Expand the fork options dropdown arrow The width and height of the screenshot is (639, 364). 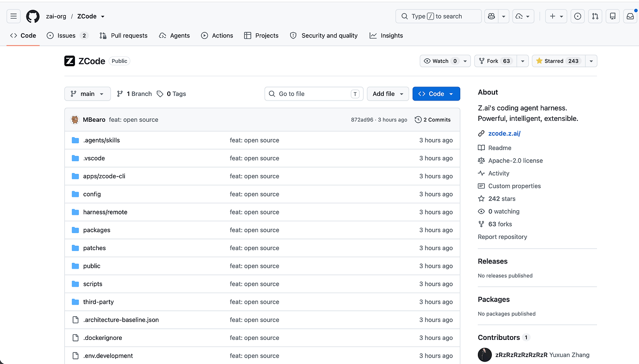523,61
